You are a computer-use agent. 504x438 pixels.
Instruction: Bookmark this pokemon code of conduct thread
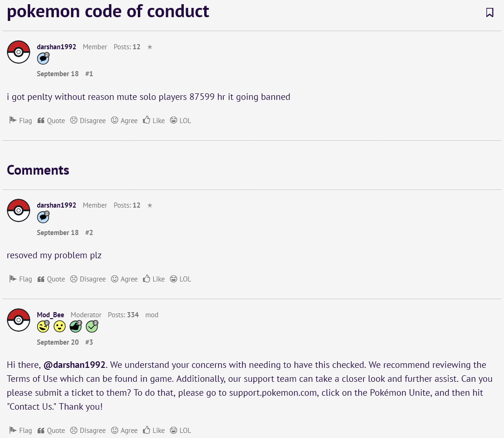(x=490, y=13)
